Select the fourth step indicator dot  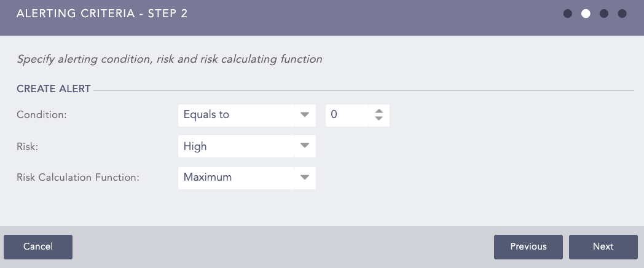pos(622,14)
